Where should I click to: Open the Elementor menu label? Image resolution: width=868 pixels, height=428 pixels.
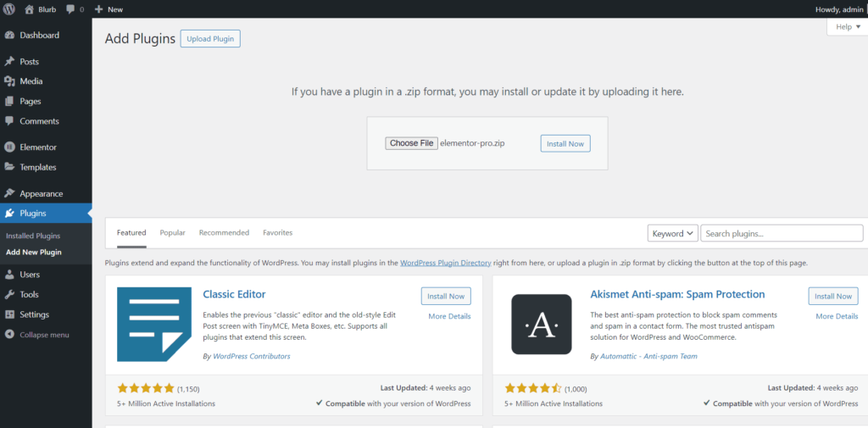point(38,147)
